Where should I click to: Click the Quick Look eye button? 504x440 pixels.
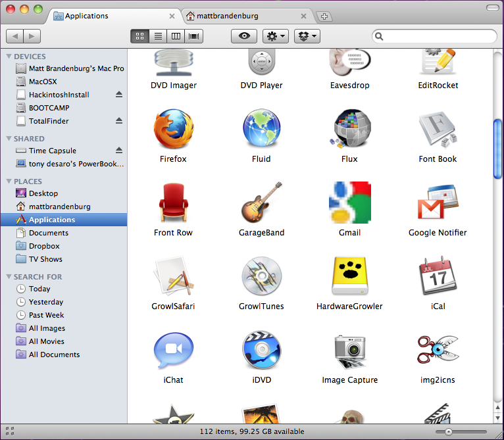coord(244,36)
